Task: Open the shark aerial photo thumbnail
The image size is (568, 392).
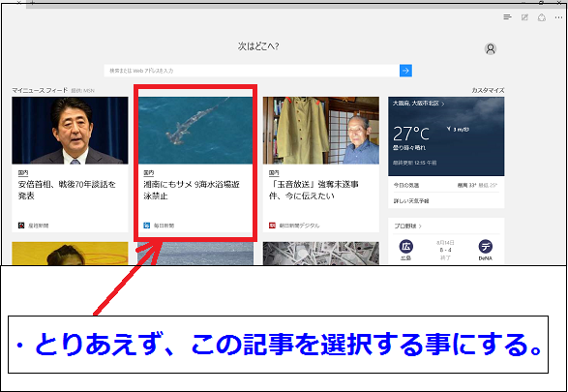Action: pyautogui.click(x=195, y=131)
